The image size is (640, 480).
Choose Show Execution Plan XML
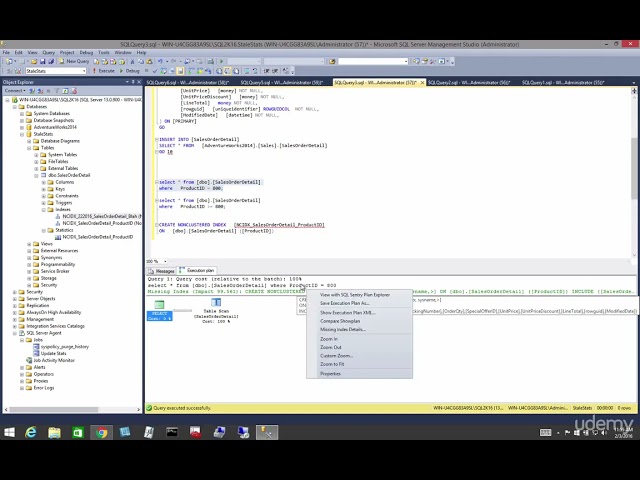click(347, 313)
